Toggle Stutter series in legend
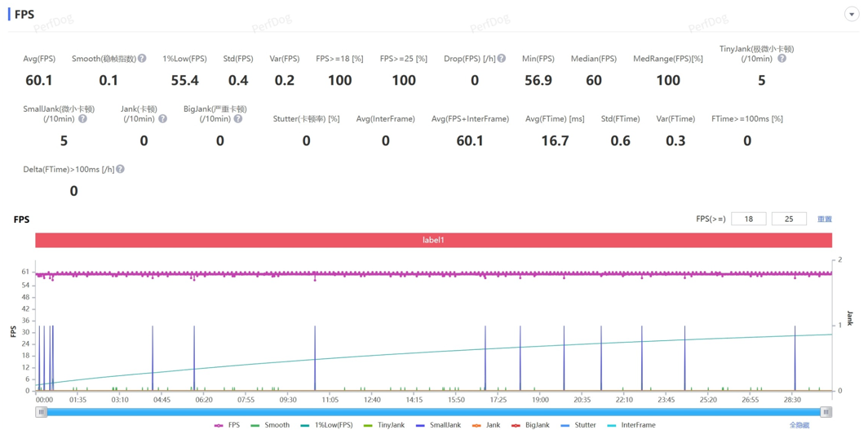 tap(578, 425)
